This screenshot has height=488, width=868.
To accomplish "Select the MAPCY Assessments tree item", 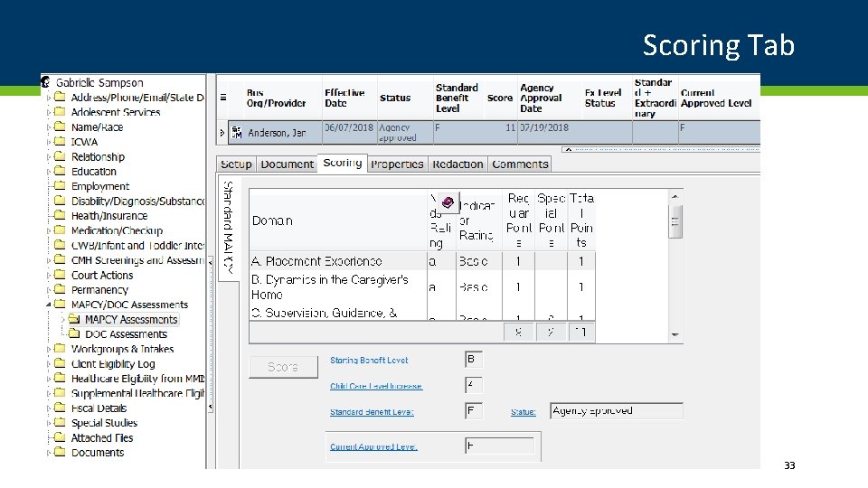I will 130,319.
